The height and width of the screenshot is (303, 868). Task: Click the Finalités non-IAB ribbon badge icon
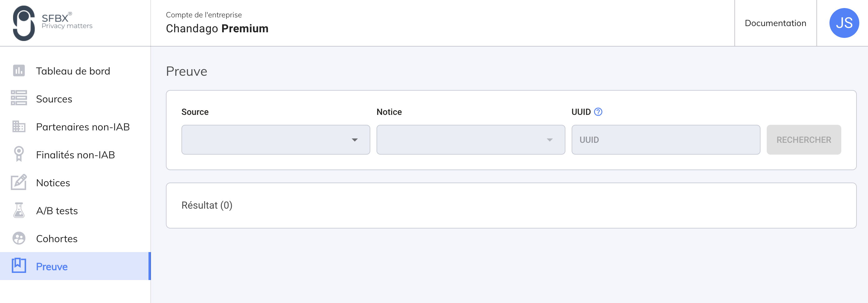tap(19, 154)
